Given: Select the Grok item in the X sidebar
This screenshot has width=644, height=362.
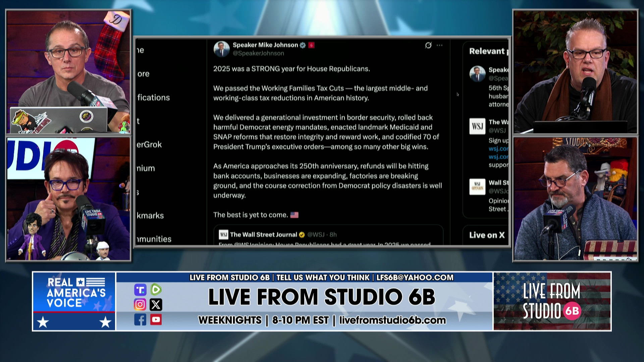Looking at the screenshot, I should [149, 145].
